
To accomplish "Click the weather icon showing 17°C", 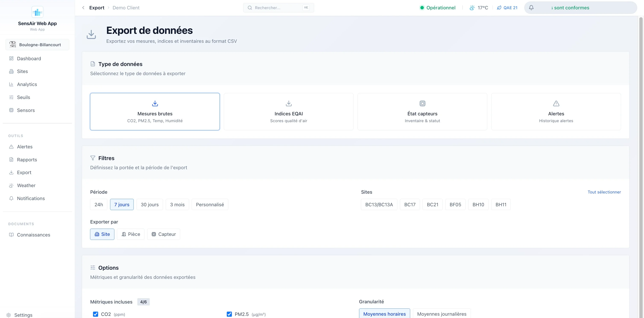I will tap(472, 8).
